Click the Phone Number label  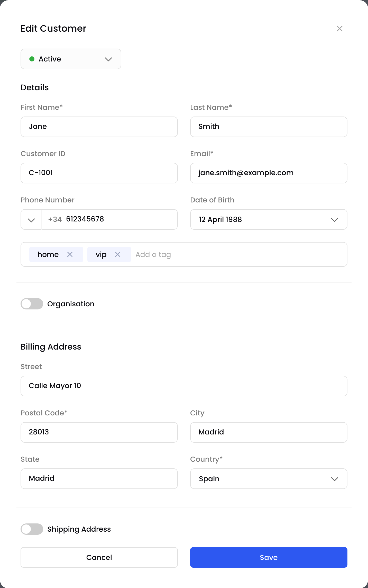[x=48, y=200]
